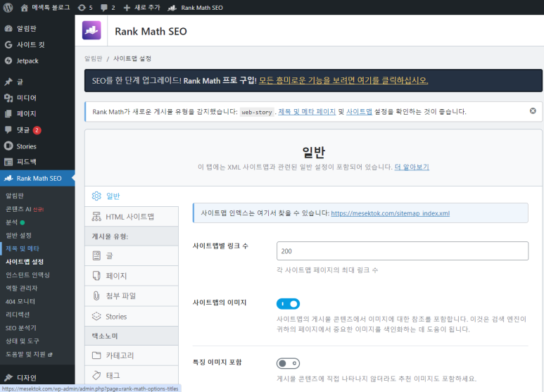Click the 사이트맵별 링크 수 input field

[403, 251]
